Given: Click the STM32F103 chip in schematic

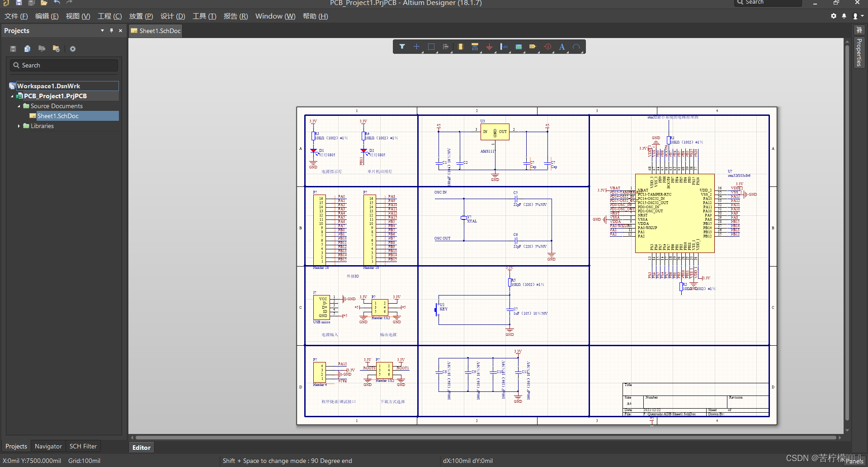Looking at the screenshot, I should pyautogui.click(x=675, y=213).
